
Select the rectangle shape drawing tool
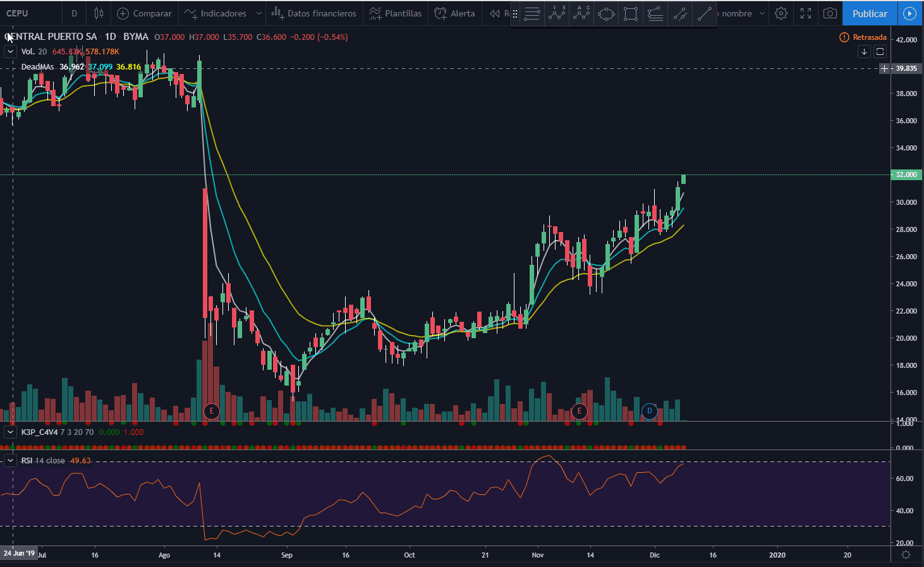coord(631,14)
